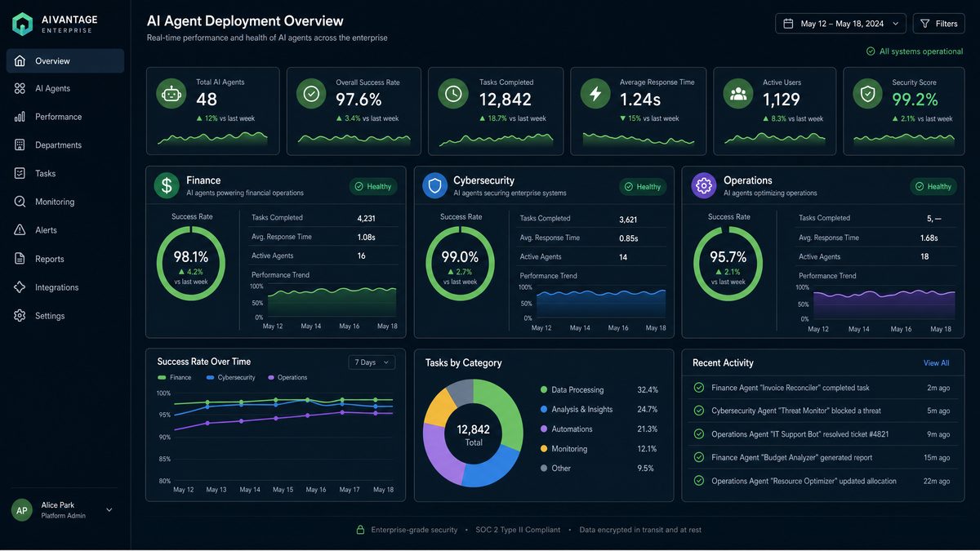
Task: Click Finance Tasks Completed value 4,231
Action: (x=367, y=218)
